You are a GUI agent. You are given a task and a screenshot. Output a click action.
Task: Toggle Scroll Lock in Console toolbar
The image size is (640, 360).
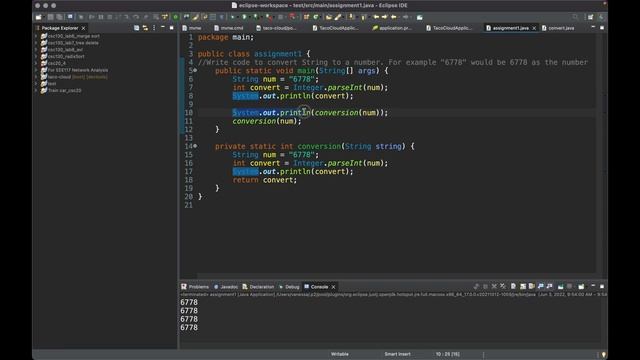tap(523, 287)
